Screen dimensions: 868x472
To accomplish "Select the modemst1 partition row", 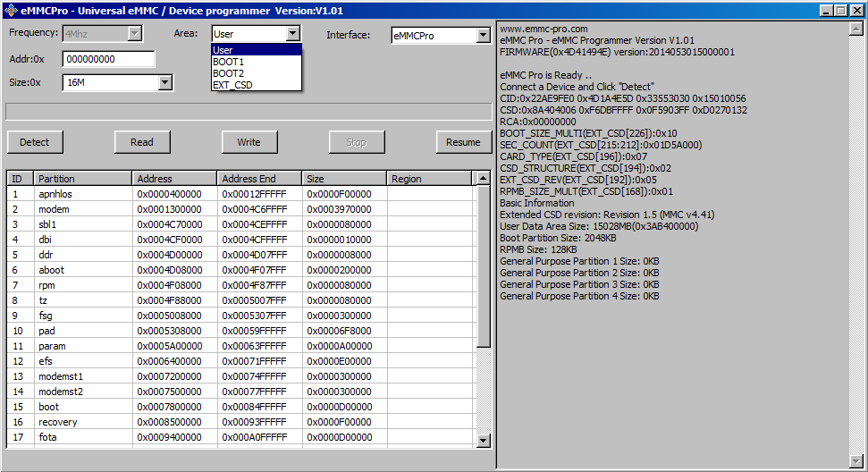I will tap(240, 377).
